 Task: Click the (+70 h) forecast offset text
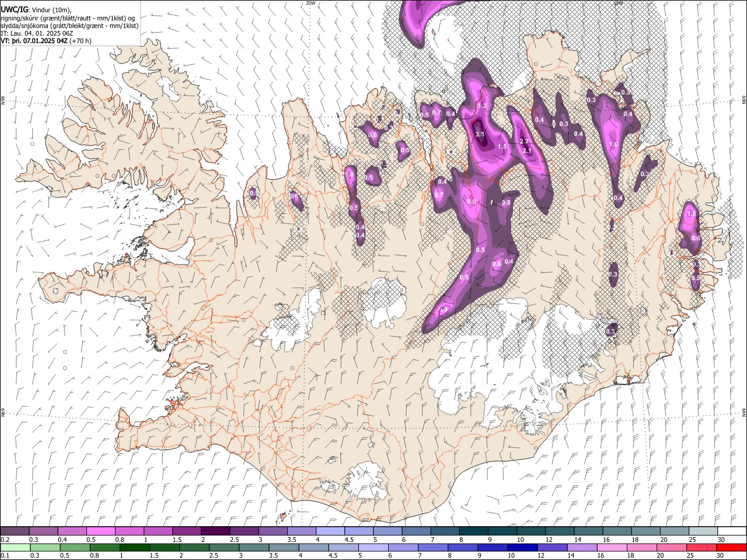80,41
